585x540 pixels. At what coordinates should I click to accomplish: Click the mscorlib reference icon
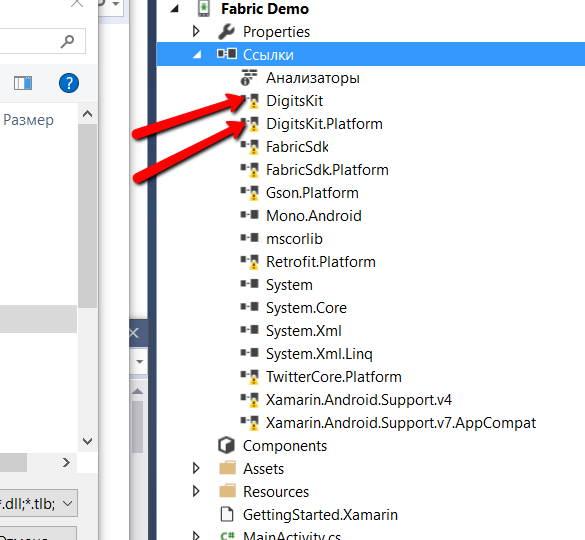(250, 238)
